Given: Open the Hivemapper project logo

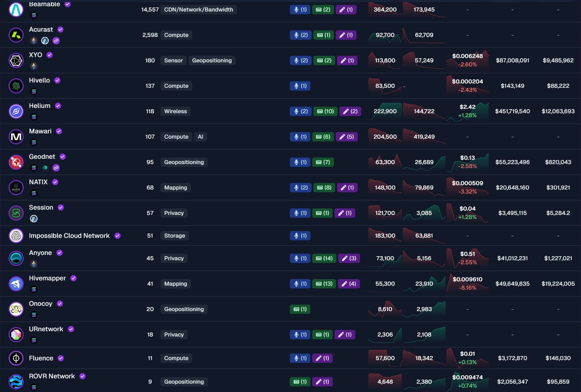Looking at the screenshot, I should [16, 283].
